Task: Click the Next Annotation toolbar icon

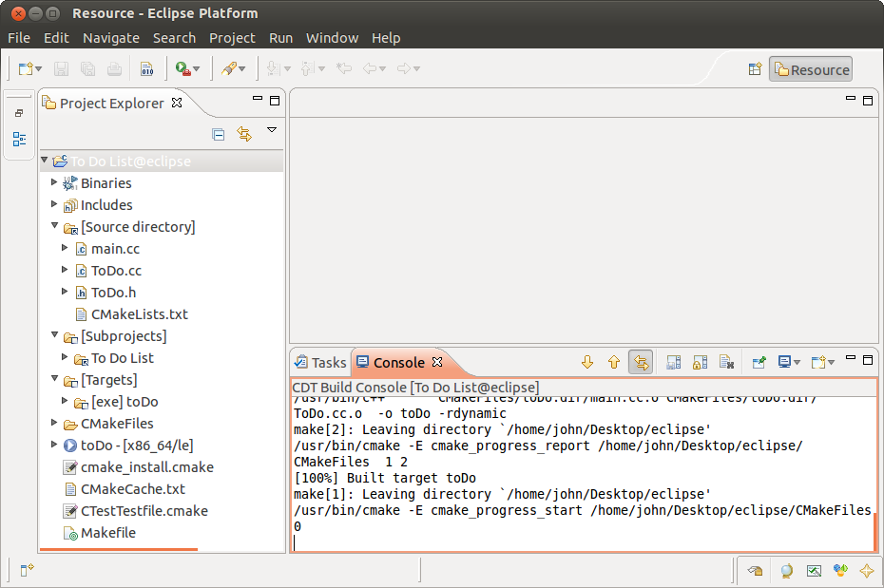Action: click(x=274, y=68)
